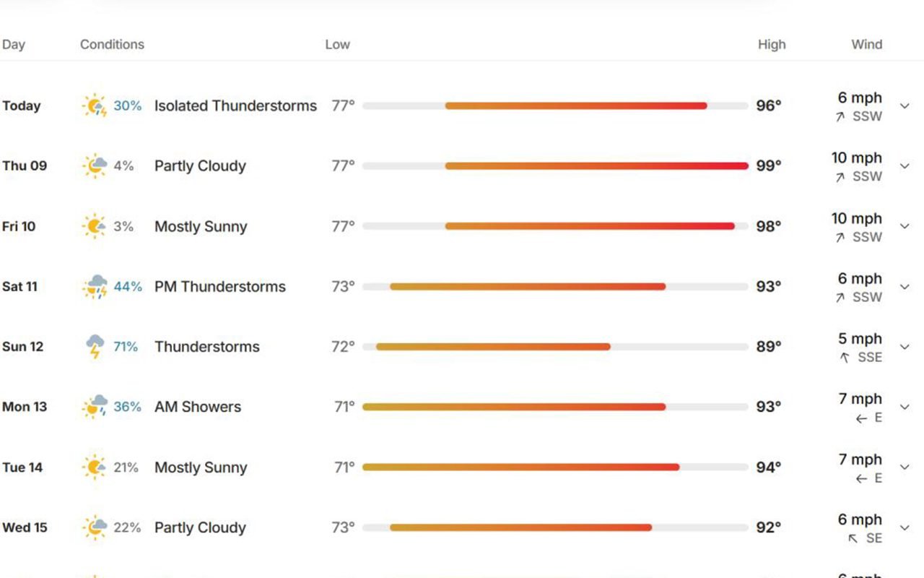Click the Thu 09 partly cloudy icon
Screen dimensions: 924x578
click(x=95, y=165)
